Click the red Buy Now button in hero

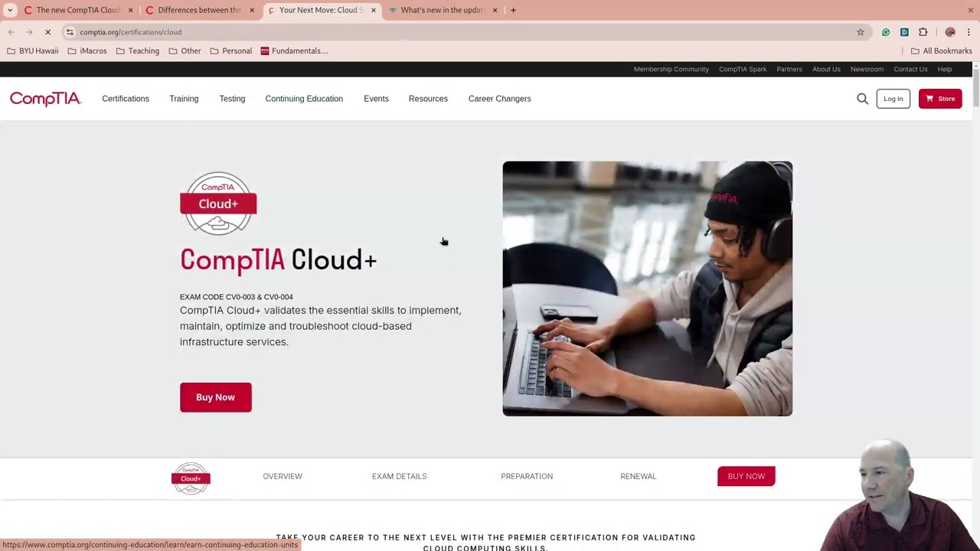pyautogui.click(x=215, y=397)
